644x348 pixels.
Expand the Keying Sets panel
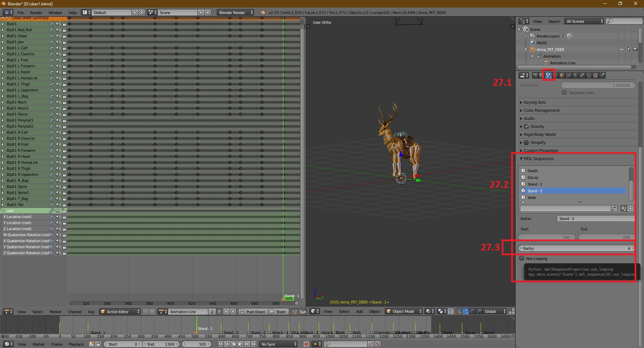pos(535,102)
